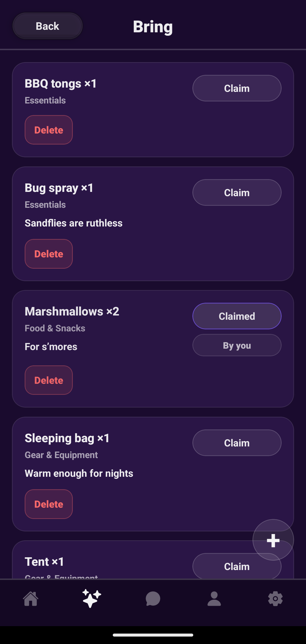Delete the BBQ tongs item
This screenshot has width=306, height=644.
[49, 130]
